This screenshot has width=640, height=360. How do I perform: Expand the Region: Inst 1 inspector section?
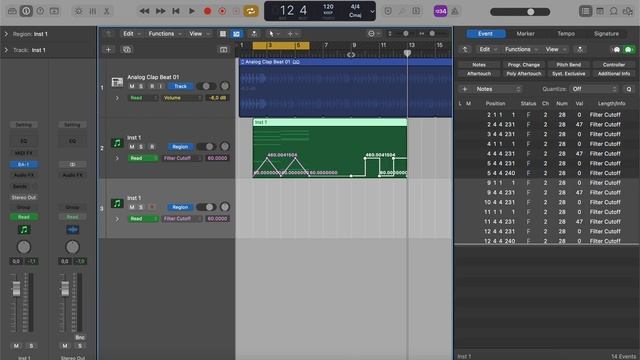pyautogui.click(x=6, y=34)
